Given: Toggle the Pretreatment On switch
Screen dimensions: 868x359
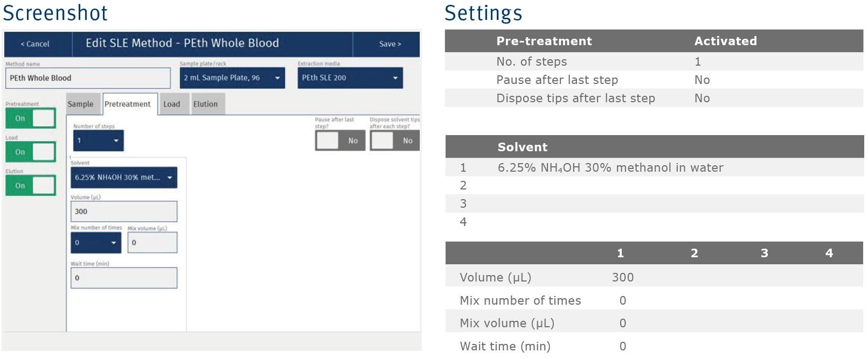Looking at the screenshot, I should [31, 118].
